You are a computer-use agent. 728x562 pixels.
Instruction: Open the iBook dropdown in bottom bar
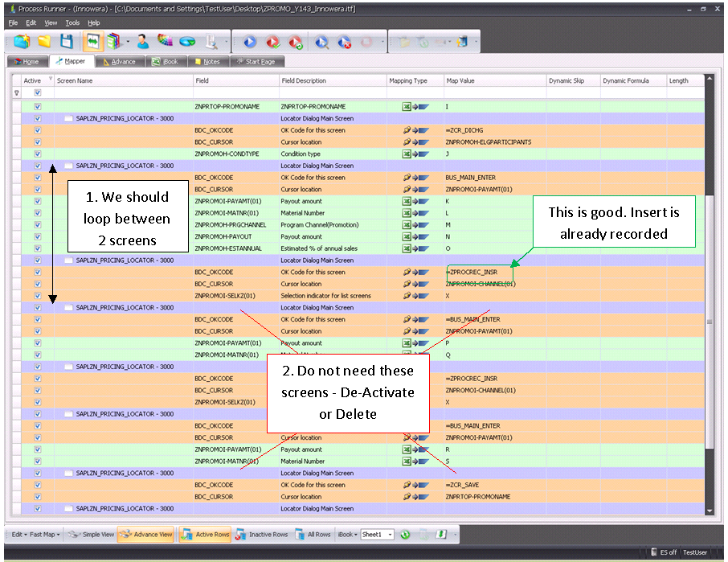[346, 535]
